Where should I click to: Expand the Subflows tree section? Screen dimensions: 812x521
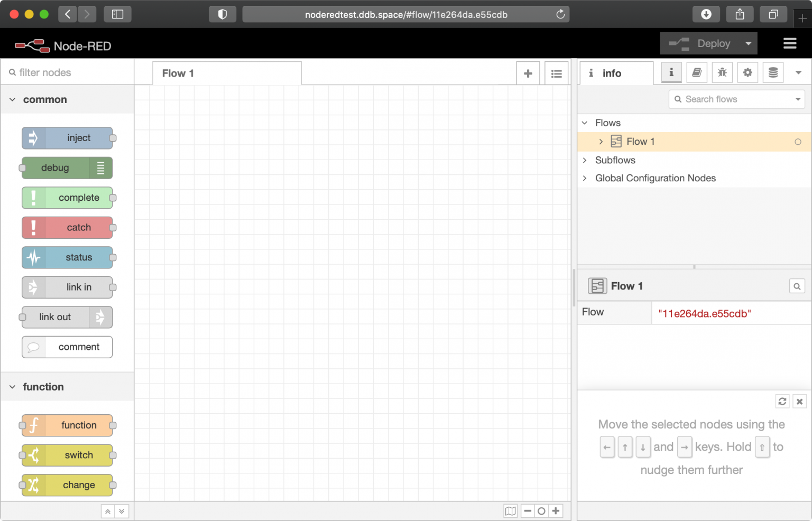point(585,160)
